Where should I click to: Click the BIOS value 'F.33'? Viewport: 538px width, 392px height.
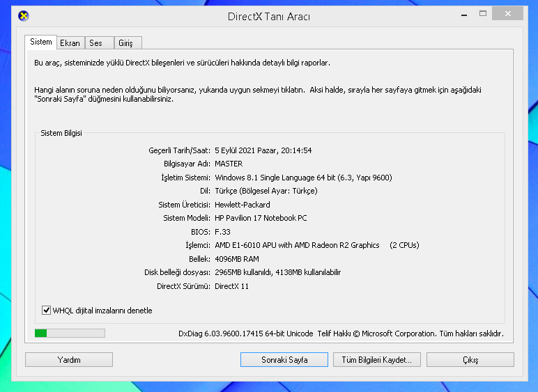click(222, 232)
